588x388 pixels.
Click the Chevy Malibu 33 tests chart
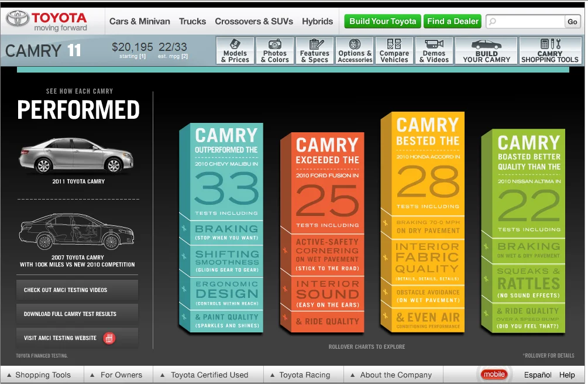point(221,228)
